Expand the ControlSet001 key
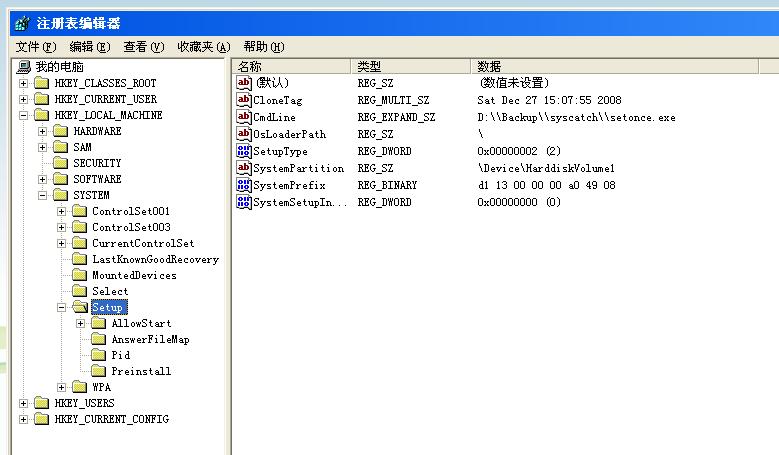 [x=62, y=211]
